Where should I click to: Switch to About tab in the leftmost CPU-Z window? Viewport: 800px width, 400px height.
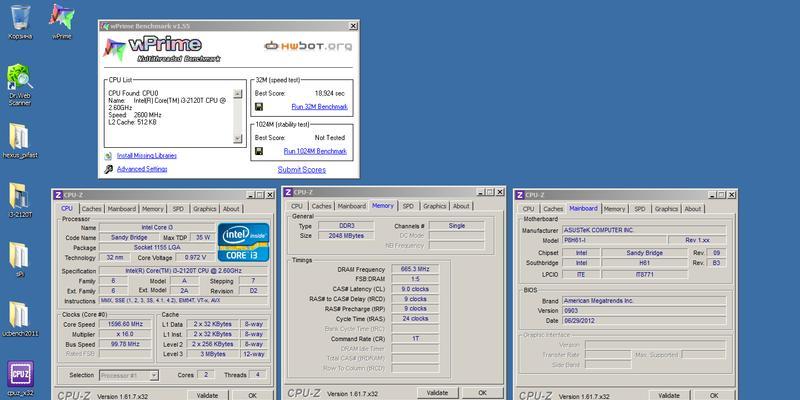tap(231, 209)
